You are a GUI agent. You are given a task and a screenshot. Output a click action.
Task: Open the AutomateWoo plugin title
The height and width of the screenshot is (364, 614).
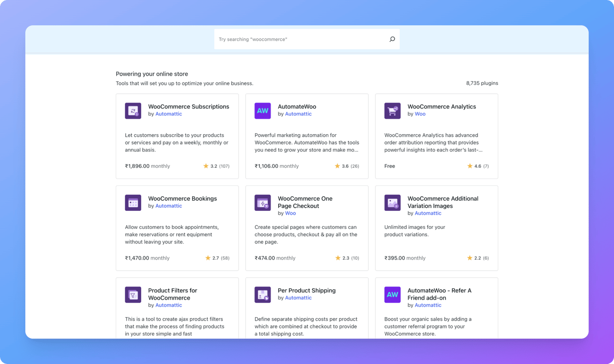[297, 107]
